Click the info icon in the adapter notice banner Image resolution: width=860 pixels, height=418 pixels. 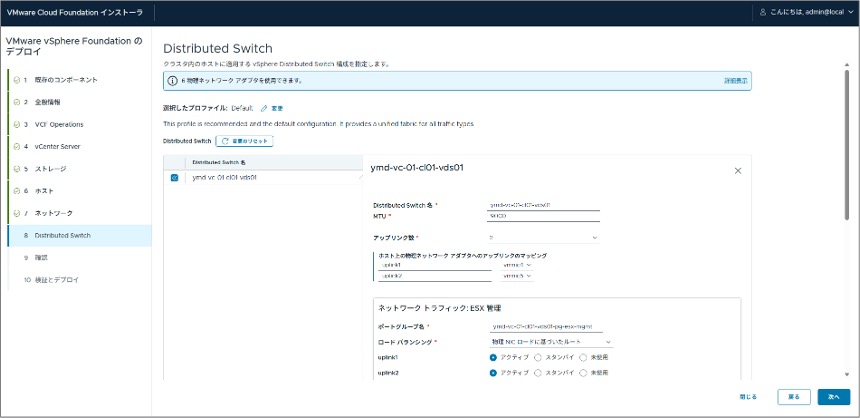point(172,81)
